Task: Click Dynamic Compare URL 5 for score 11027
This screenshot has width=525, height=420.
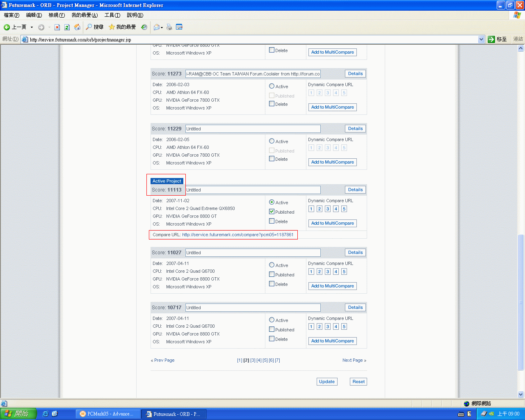Action: coord(344,272)
